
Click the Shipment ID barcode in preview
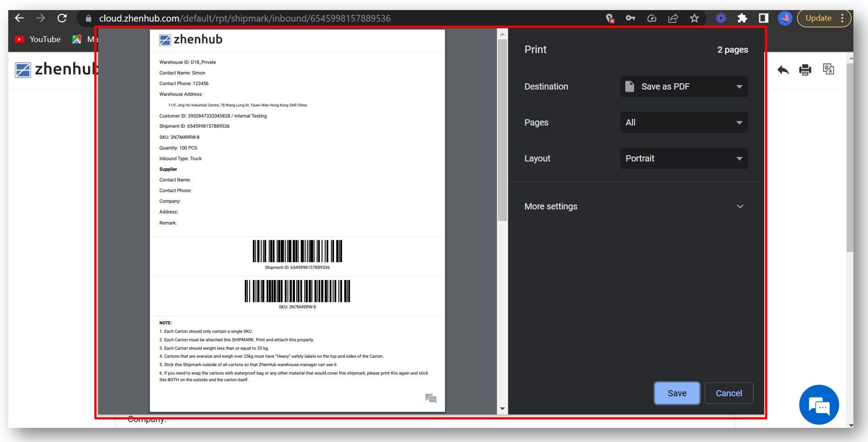pos(297,251)
